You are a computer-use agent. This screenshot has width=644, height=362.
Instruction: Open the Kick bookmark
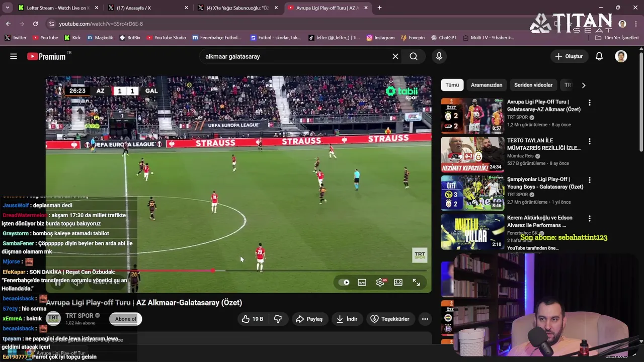[x=72, y=38]
